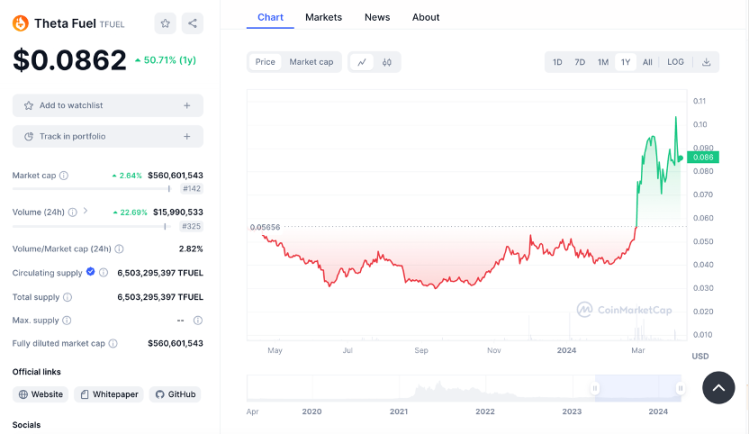Screen dimensions: 749x434
Task: Click info icon beside Max. supply value
Action: [198, 320]
